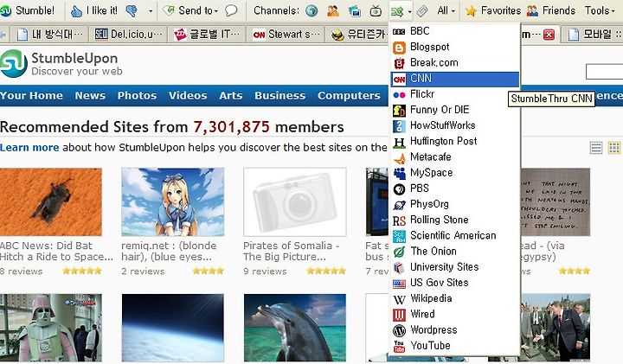Screen dimensions: 623x364
Task: Click the 9 reviews link
Action: click(x=265, y=271)
